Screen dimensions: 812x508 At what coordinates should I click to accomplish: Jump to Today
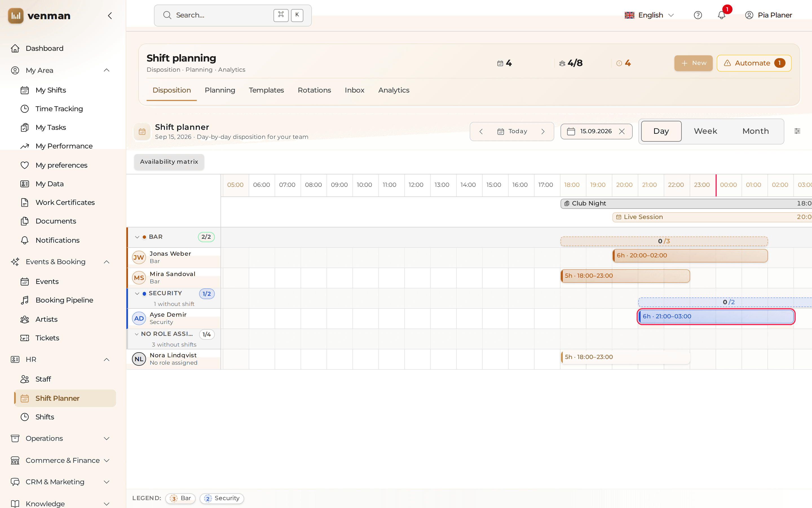click(x=512, y=131)
